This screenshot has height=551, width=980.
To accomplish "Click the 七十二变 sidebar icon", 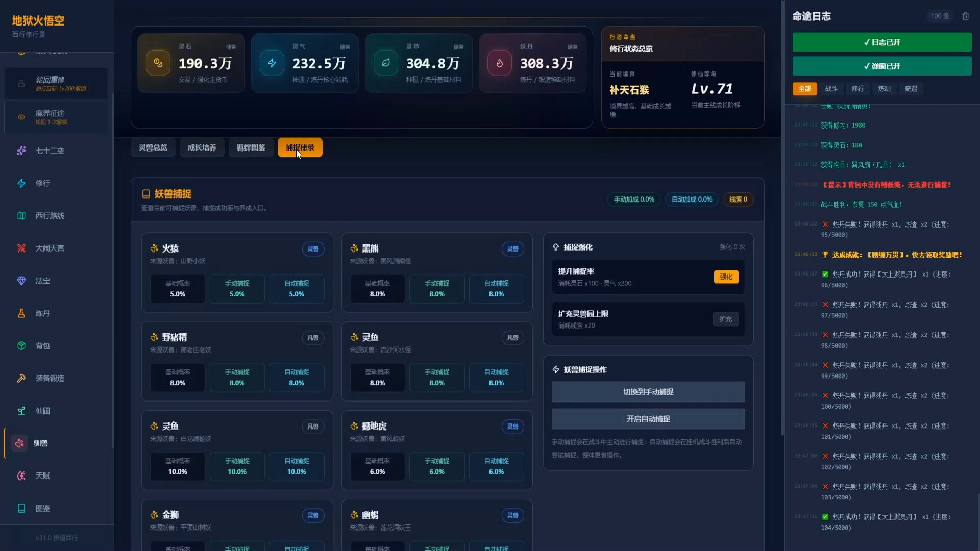I will tap(21, 151).
